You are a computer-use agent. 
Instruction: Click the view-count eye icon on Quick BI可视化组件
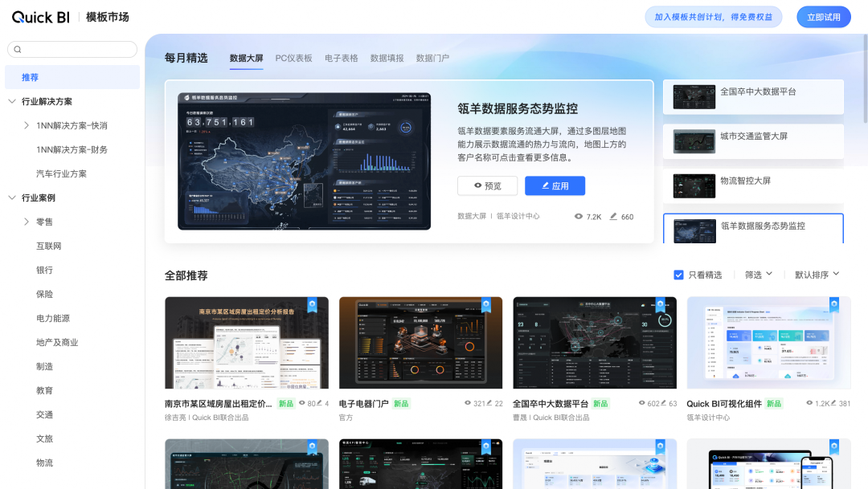[x=809, y=403]
